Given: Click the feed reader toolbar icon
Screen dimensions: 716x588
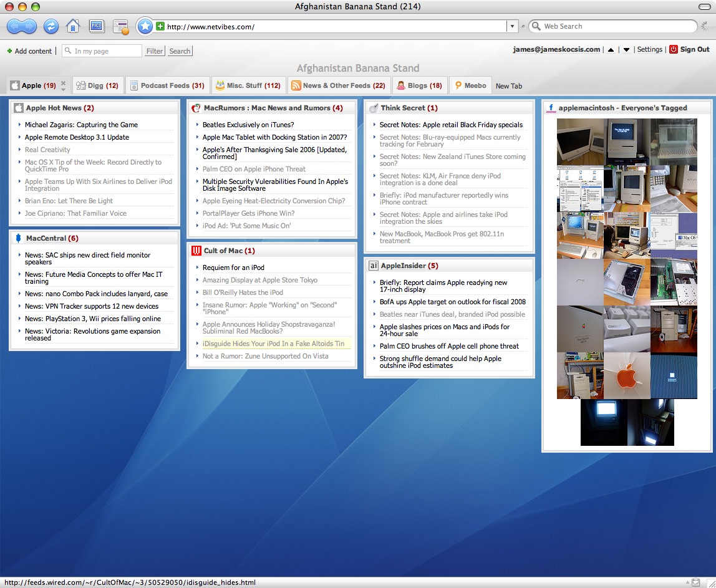Looking at the screenshot, I should [122, 27].
